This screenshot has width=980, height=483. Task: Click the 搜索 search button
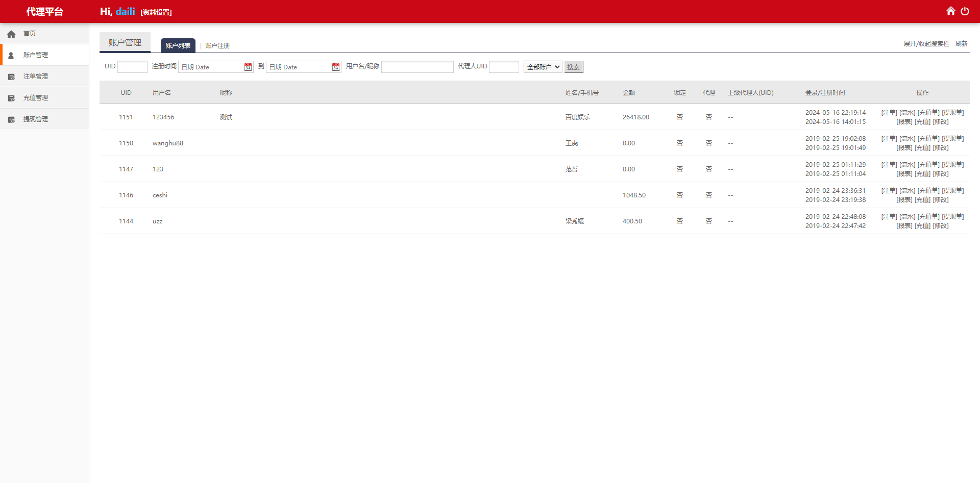pos(574,67)
